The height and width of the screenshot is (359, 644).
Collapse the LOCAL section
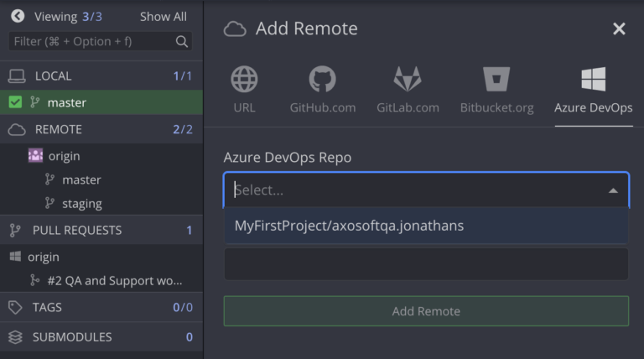[53, 75]
